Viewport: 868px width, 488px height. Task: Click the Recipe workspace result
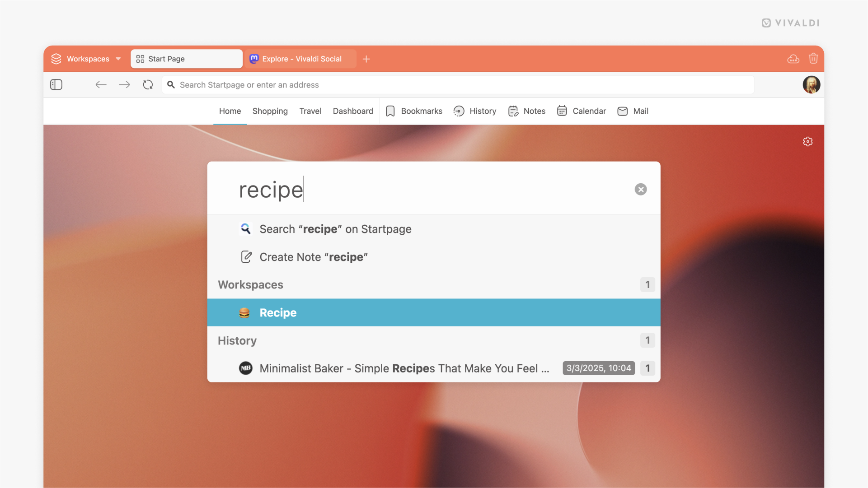434,312
